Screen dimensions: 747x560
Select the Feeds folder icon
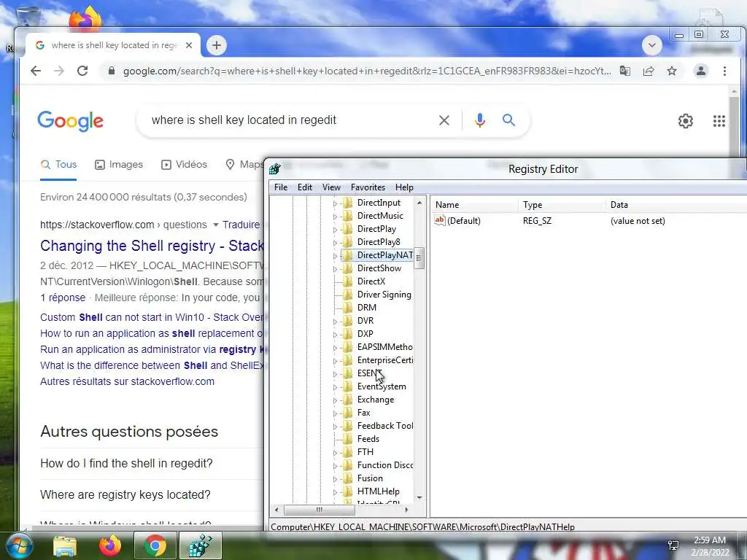pyautogui.click(x=348, y=438)
